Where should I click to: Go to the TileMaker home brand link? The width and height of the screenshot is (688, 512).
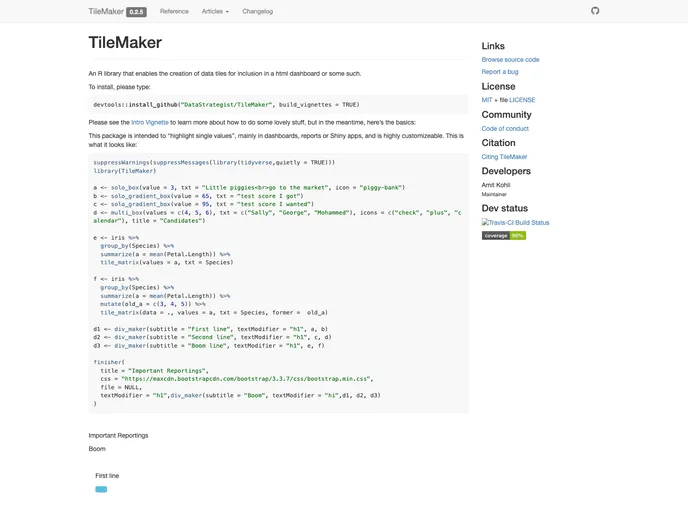pyautogui.click(x=106, y=11)
